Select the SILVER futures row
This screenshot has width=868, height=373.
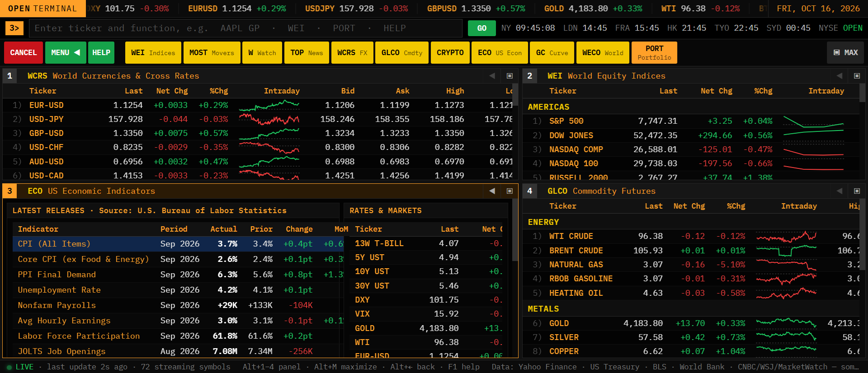point(691,337)
